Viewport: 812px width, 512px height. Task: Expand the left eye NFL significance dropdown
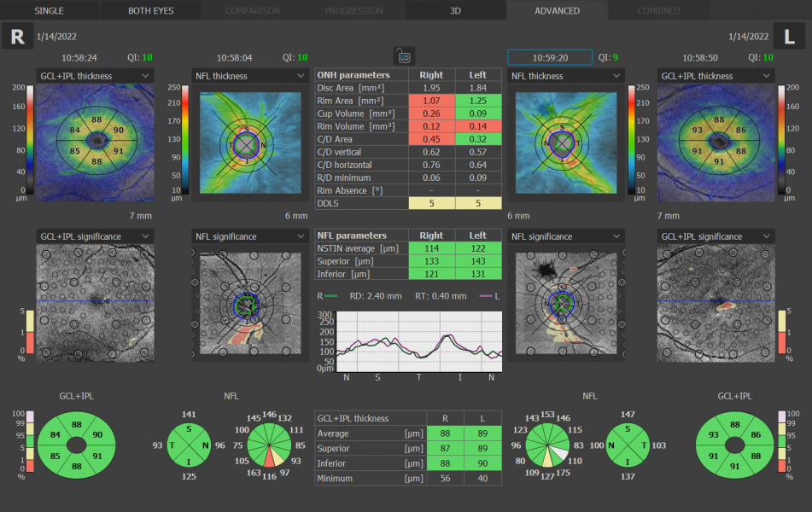click(565, 236)
